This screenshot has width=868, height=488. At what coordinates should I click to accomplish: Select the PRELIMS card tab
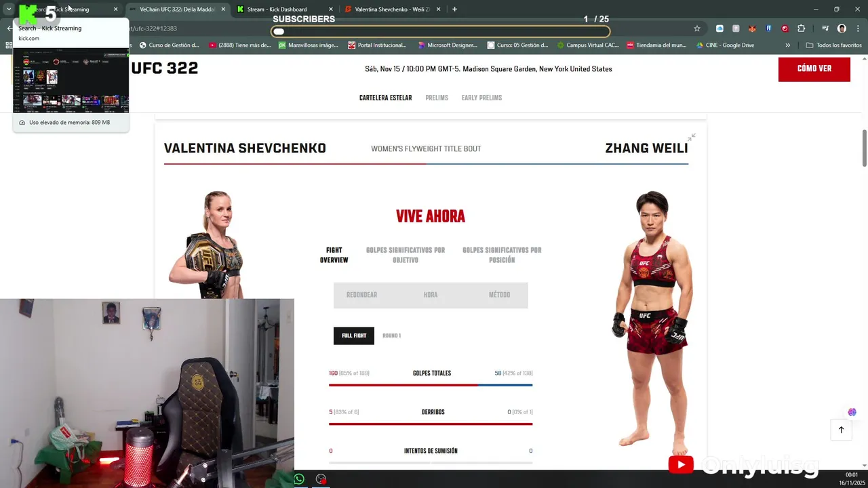437,98
